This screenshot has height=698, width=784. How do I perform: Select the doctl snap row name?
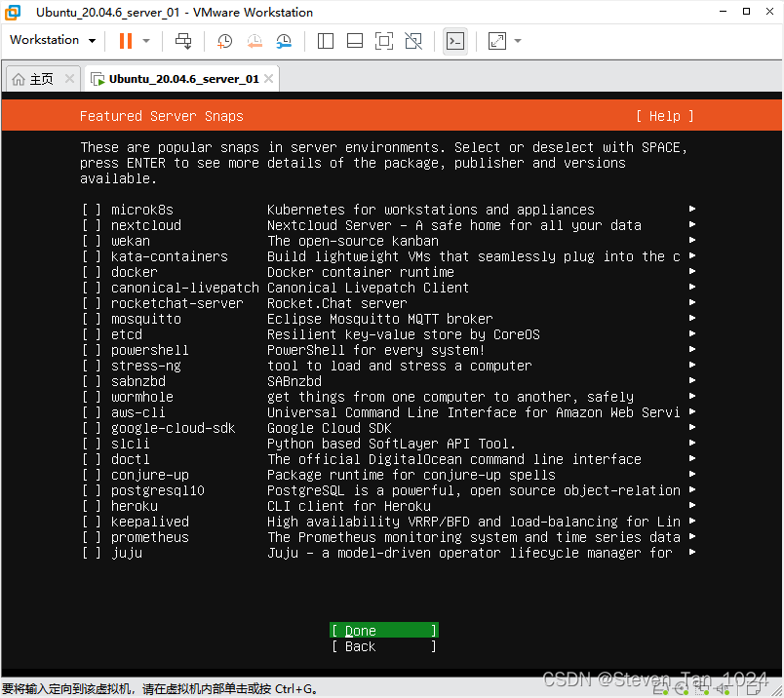130,459
